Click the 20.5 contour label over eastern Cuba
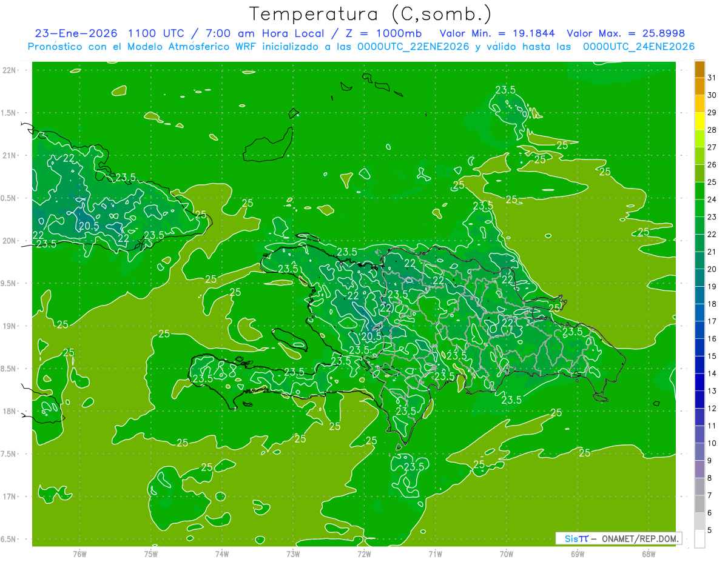The width and height of the screenshot is (728, 562). tap(89, 226)
